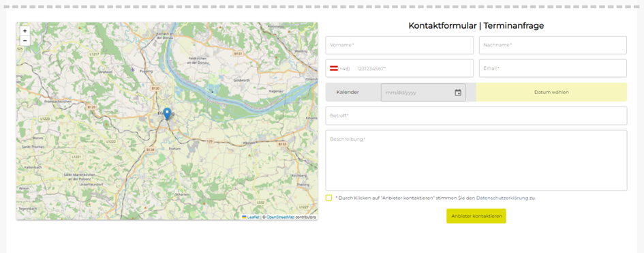Open the Datenschutzerklärung link
This screenshot has height=253, width=644.
point(502,198)
